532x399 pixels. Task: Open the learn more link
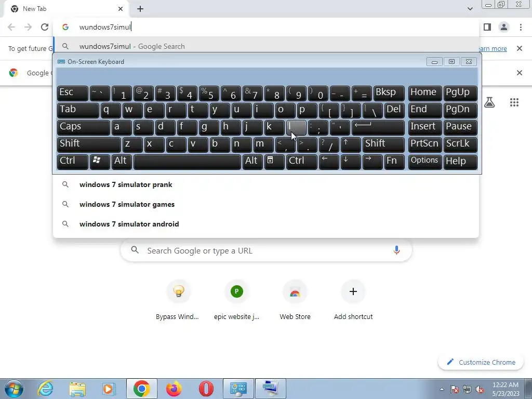pos(492,48)
